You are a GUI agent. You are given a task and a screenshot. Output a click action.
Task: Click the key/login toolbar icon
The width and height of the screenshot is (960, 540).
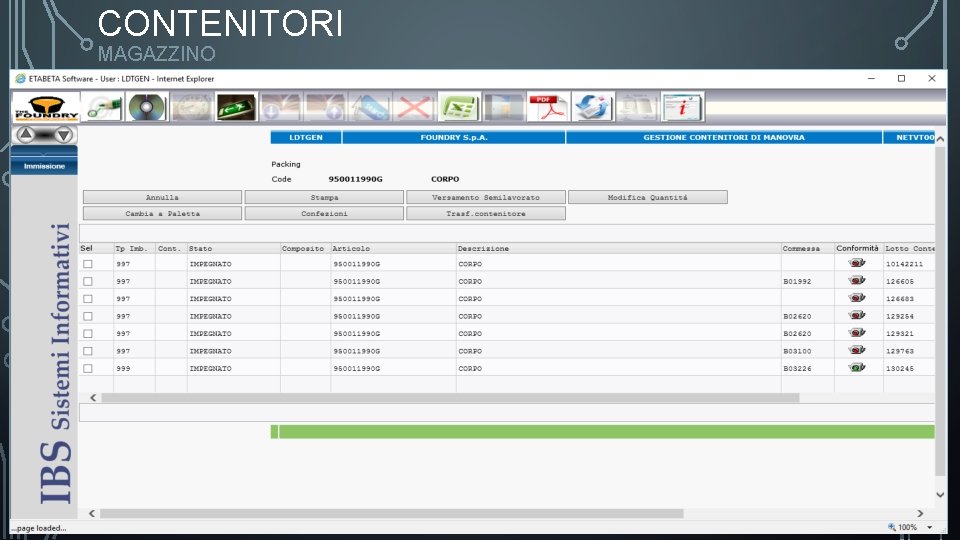coord(103,108)
